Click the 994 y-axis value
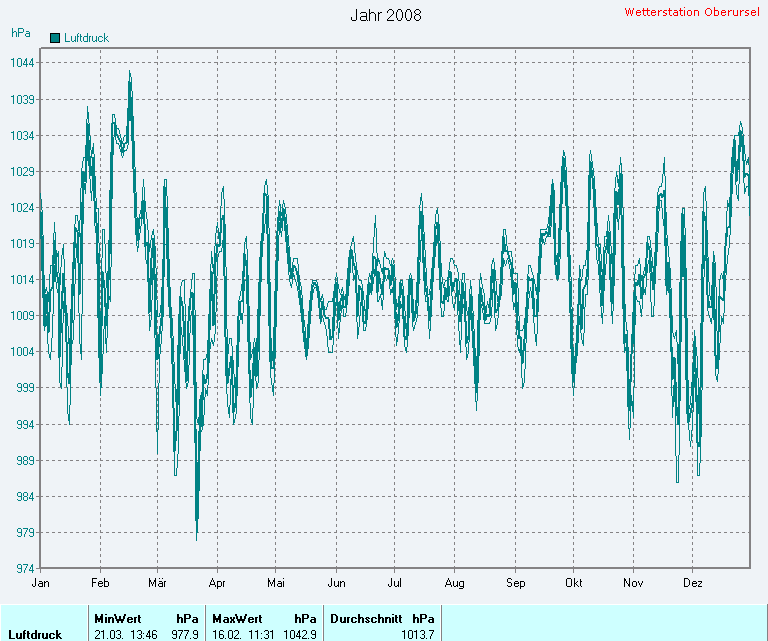The height and width of the screenshot is (641, 768). pyautogui.click(x=25, y=425)
